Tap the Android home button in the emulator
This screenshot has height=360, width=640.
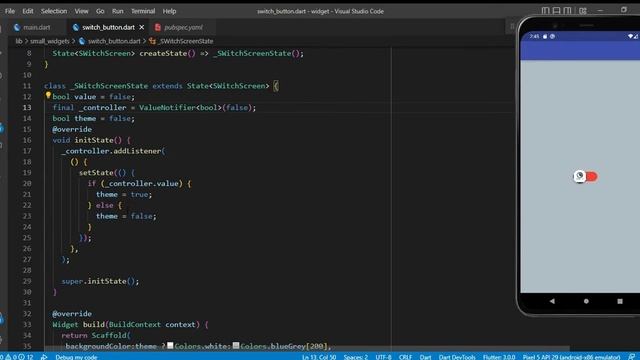(x=586, y=301)
